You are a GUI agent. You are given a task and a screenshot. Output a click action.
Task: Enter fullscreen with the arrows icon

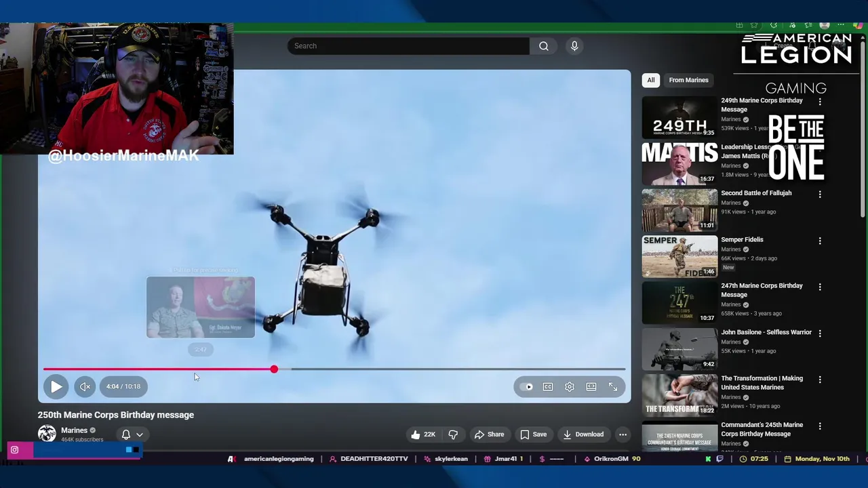coord(613,387)
